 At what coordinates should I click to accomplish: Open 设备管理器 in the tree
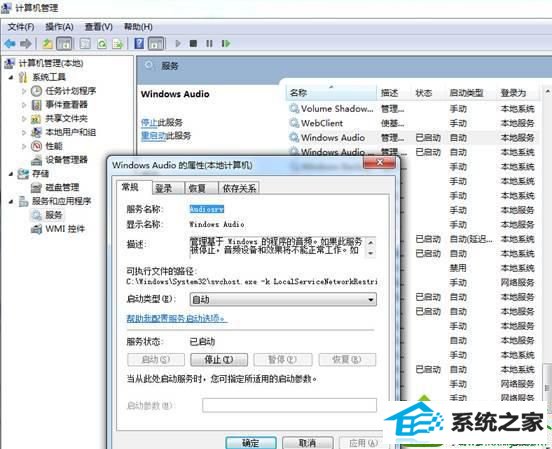(66, 160)
